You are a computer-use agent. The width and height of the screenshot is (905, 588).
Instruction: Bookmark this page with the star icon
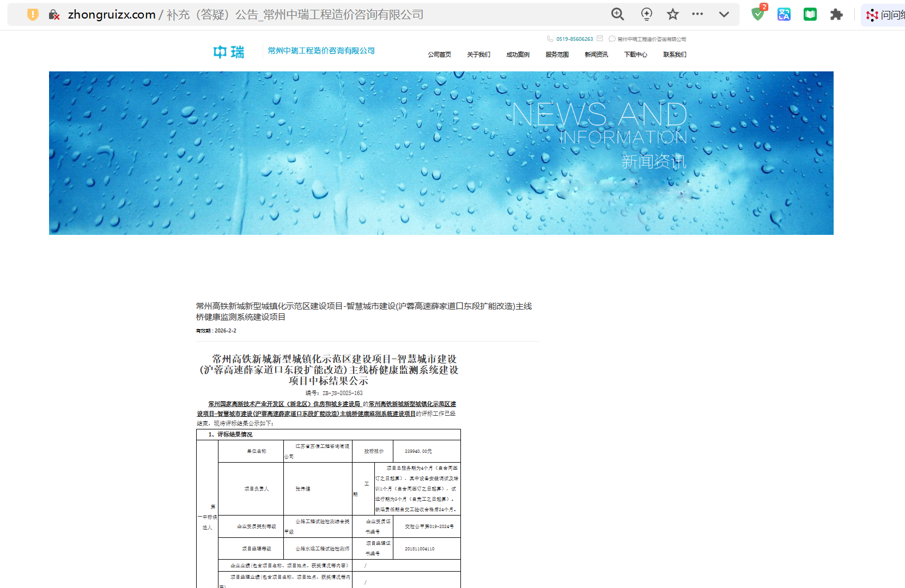point(673,14)
